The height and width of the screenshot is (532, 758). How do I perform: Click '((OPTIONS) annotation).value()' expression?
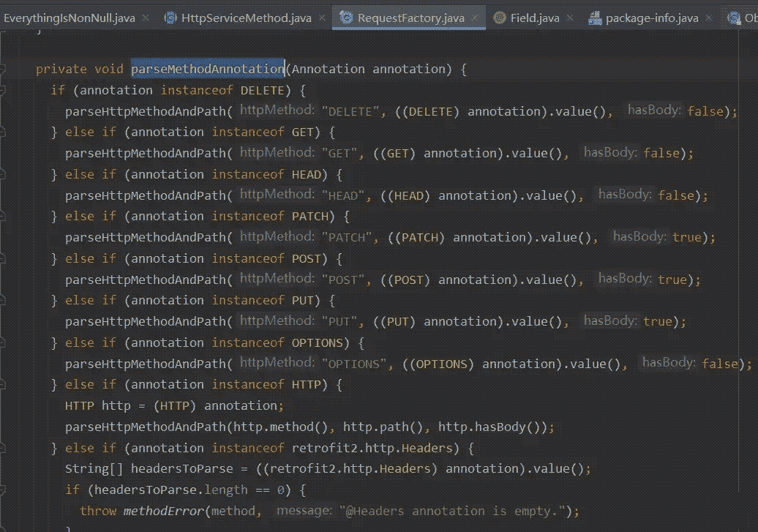pyautogui.click(x=511, y=364)
